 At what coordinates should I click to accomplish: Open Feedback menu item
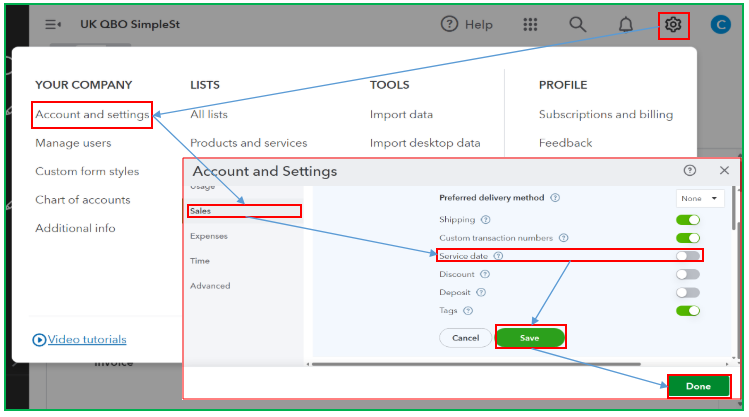point(566,143)
